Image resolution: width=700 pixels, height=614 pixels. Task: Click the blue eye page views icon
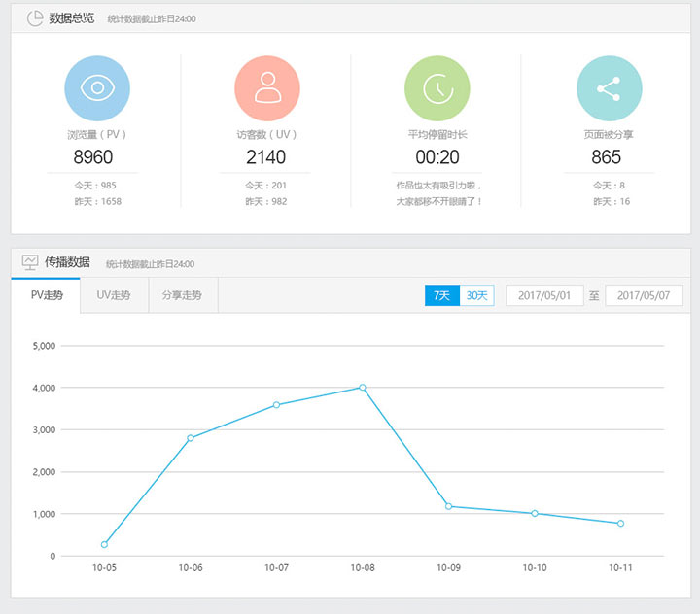(x=97, y=88)
